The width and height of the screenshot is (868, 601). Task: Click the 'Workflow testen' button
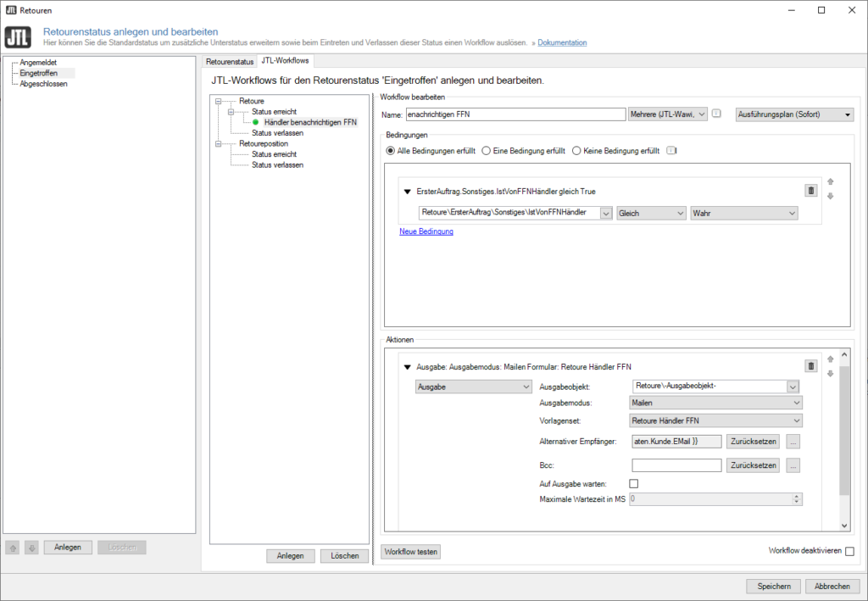tap(411, 552)
